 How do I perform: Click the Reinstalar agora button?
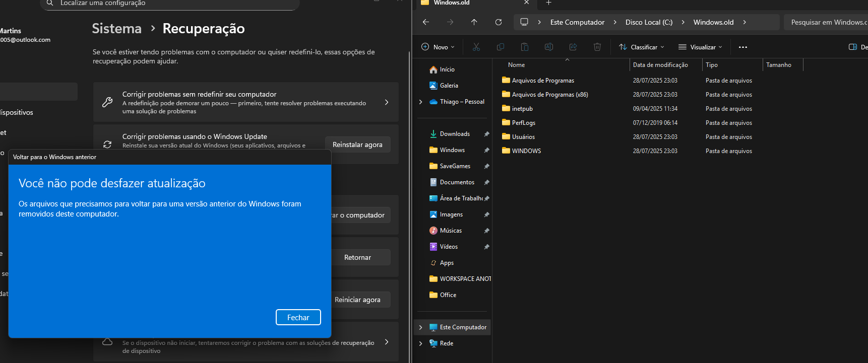coord(357,144)
